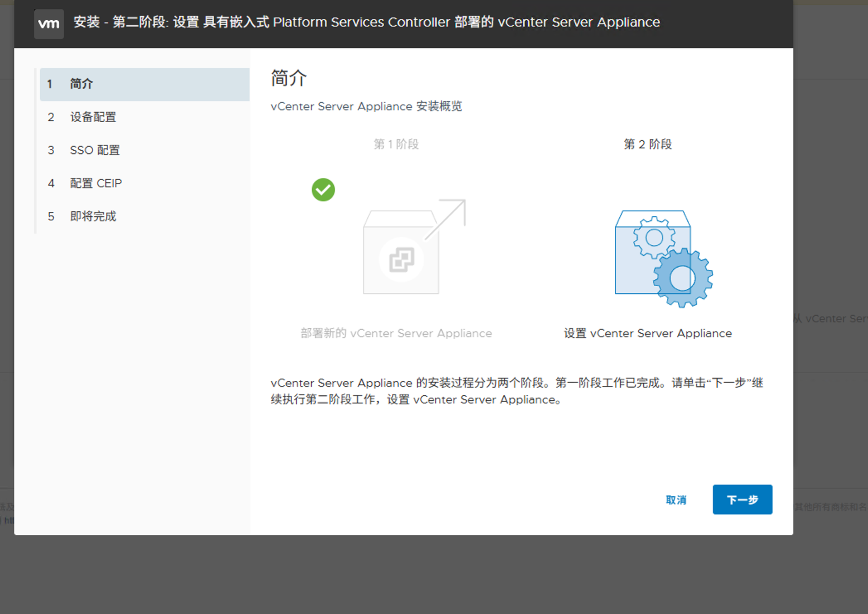Viewport: 868px width, 614px height.
Task: Click the green checkmark for stage 1
Action: 323,190
